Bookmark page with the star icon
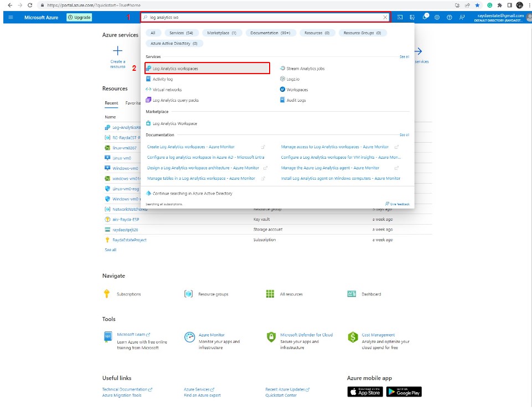Viewport: 532px width, 416px height. [477, 5]
